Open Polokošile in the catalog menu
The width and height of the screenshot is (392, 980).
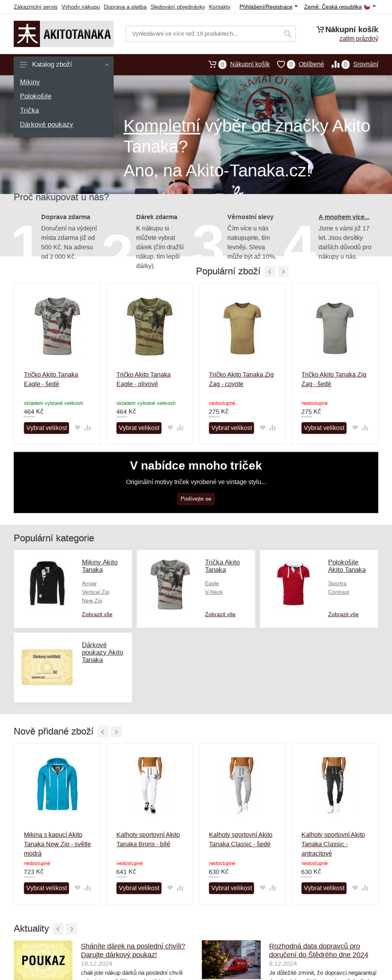(x=36, y=96)
